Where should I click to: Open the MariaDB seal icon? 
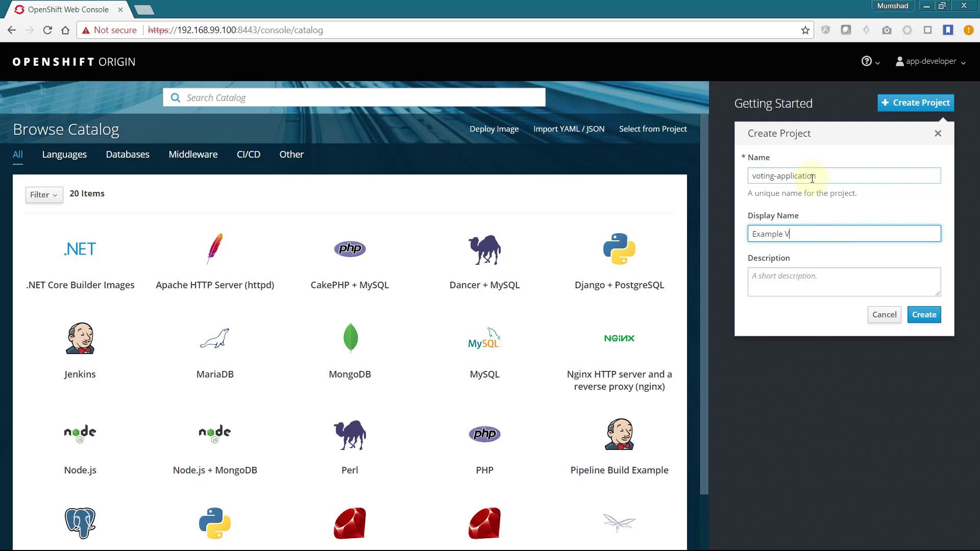[215, 338]
